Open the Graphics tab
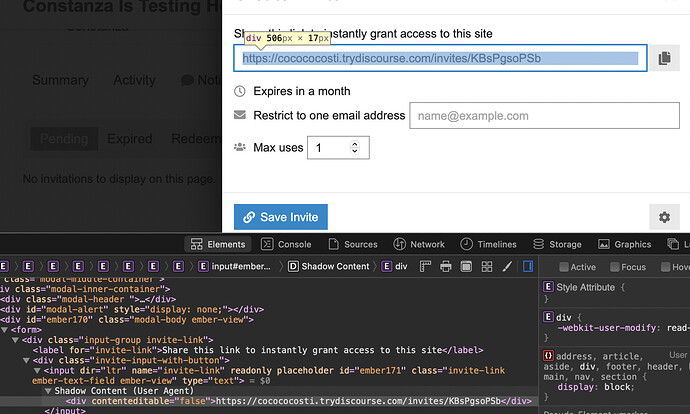The height and width of the screenshot is (414, 690). (x=624, y=244)
